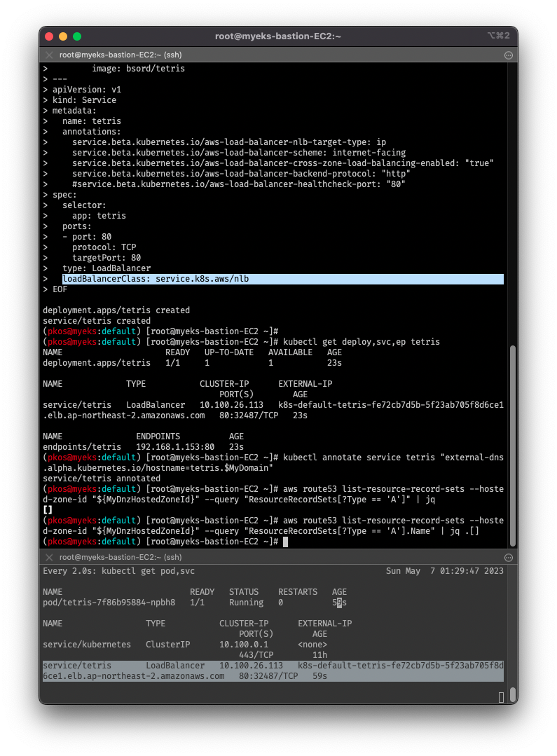Open the upper pane options menu icon
This screenshot has height=756, width=557.
click(x=508, y=55)
